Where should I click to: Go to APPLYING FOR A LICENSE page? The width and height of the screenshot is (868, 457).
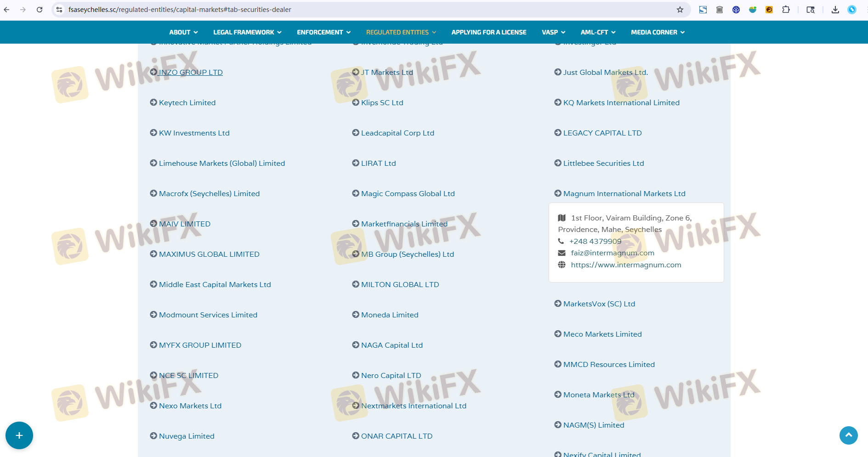(x=489, y=32)
